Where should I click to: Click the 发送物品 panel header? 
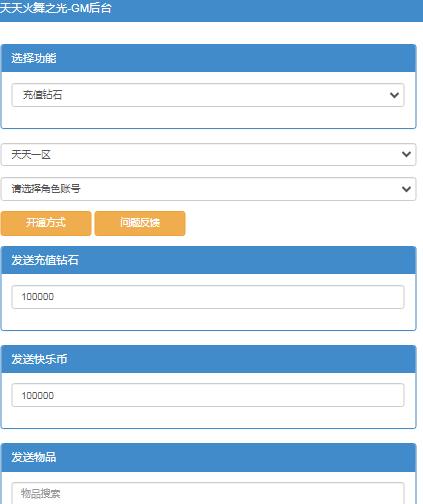pyautogui.click(x=208, y=457)
